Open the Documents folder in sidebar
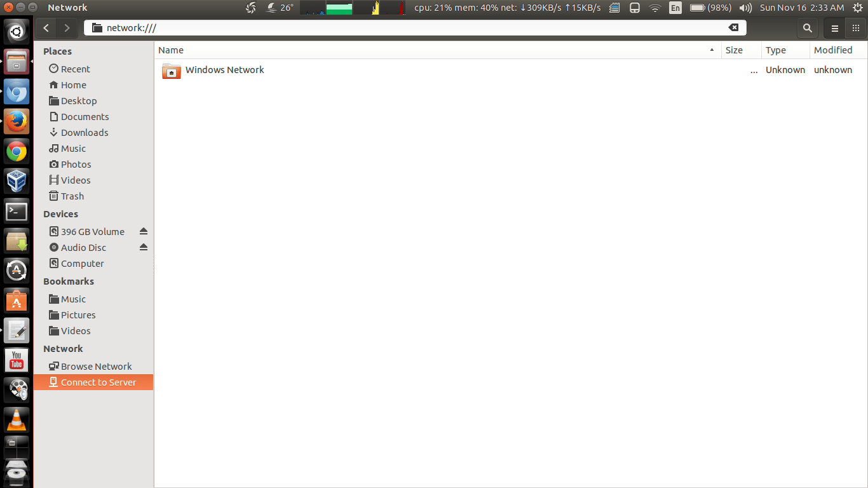 [93, 116]
